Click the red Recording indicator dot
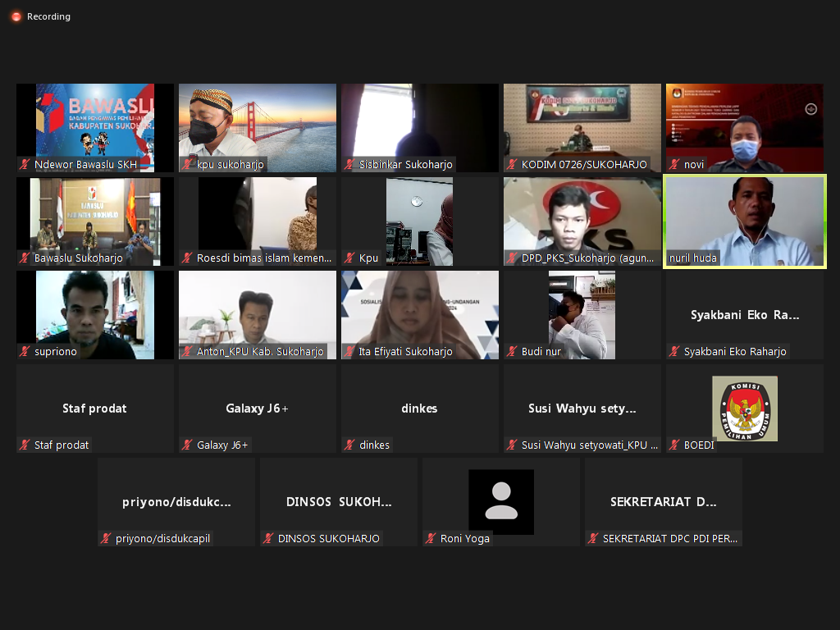The image size is (840, 630). tap(16, 16)
